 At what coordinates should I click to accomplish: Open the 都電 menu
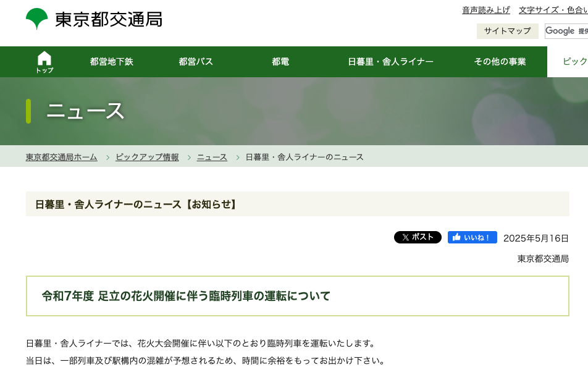point(280,62)
